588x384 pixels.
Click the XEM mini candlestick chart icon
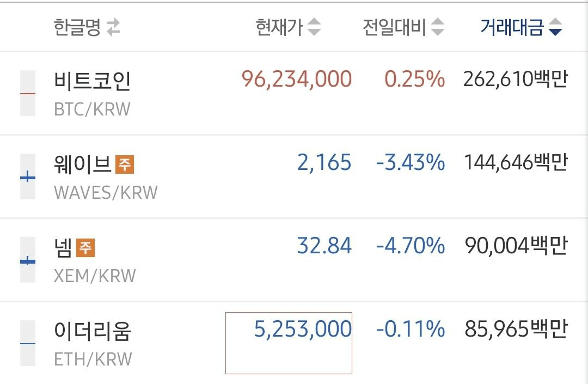(28, 260)
